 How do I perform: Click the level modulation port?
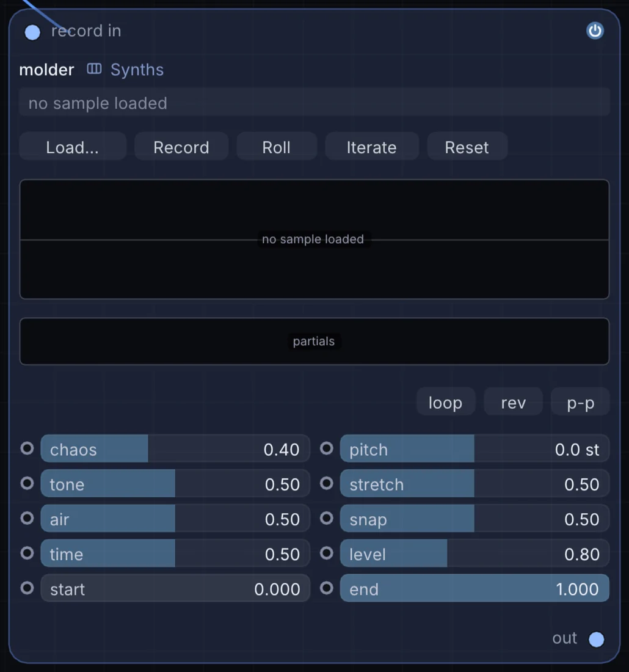coord(327,553)
